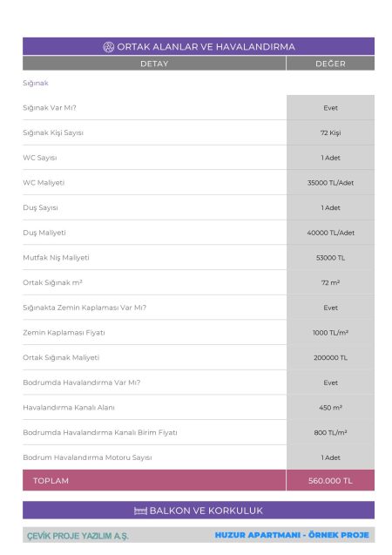Click the ventilation icon in Ortak Alanlar header
Viewport: 392px width, 555px height.
pyautogui.click(x=108, y=47)
